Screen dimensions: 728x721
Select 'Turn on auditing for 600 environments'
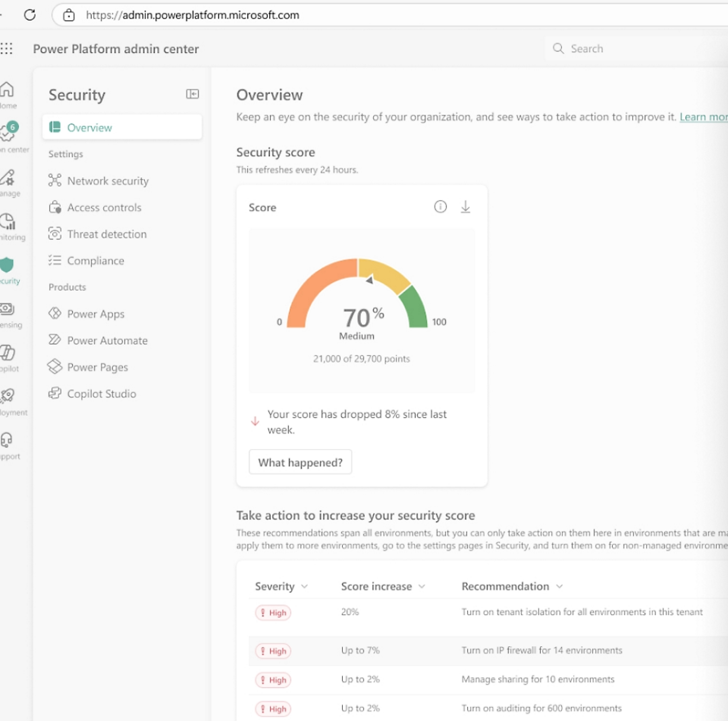pos(541,708)
